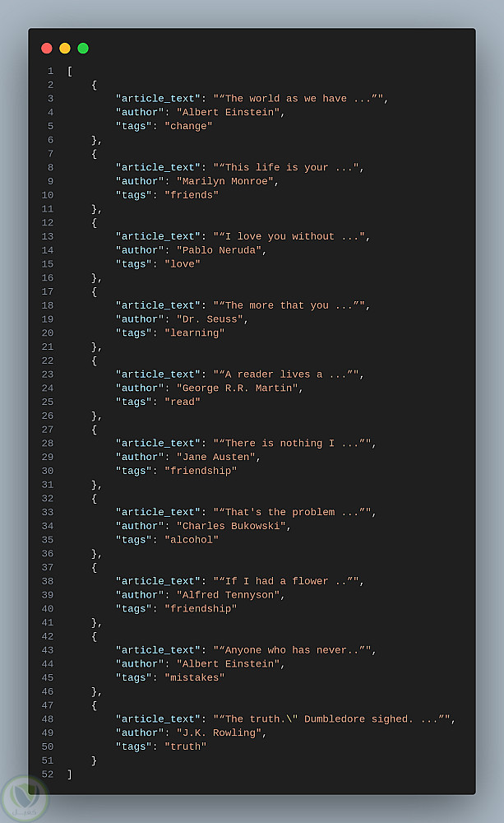Viewport: 504px width, 823px height.
Task: Click the green maximize window dot
Action: (x=83, y=49)
